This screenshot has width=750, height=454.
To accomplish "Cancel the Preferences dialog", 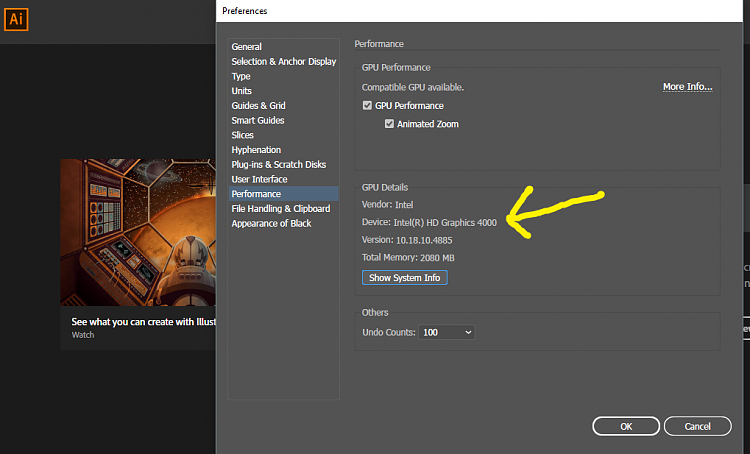I will [x=697, y=426].
